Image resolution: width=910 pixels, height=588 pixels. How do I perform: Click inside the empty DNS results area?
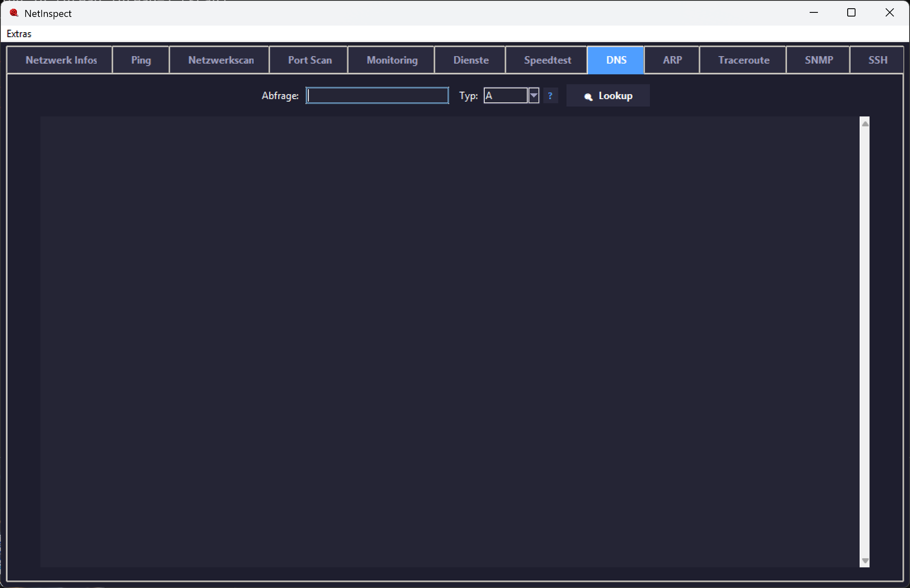pos(450,341)
